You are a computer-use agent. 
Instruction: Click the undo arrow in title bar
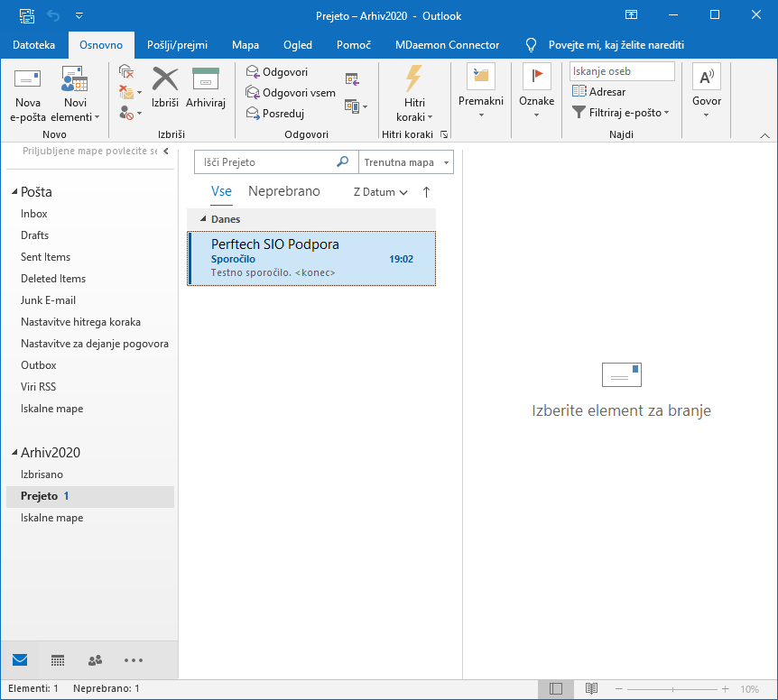(53, 16)
